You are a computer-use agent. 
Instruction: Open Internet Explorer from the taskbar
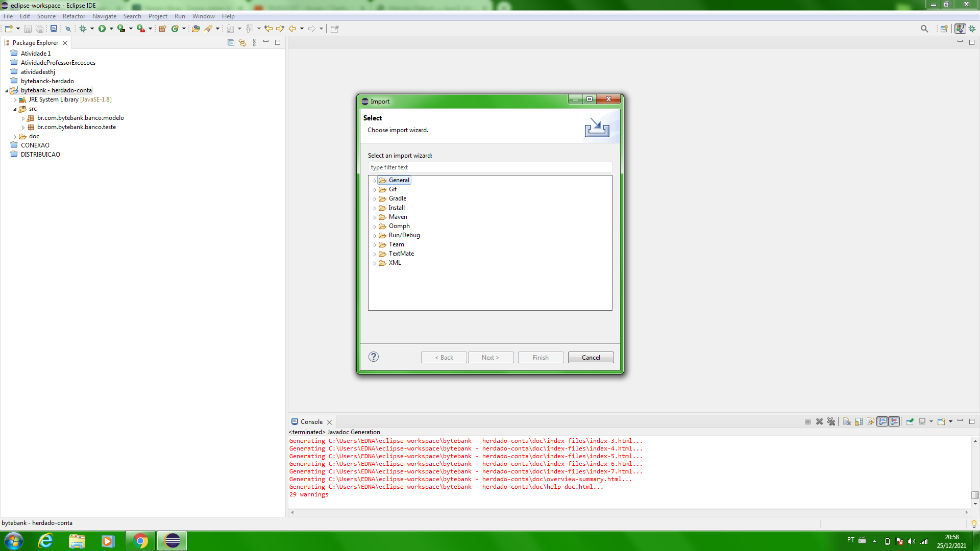pos(46,541)
